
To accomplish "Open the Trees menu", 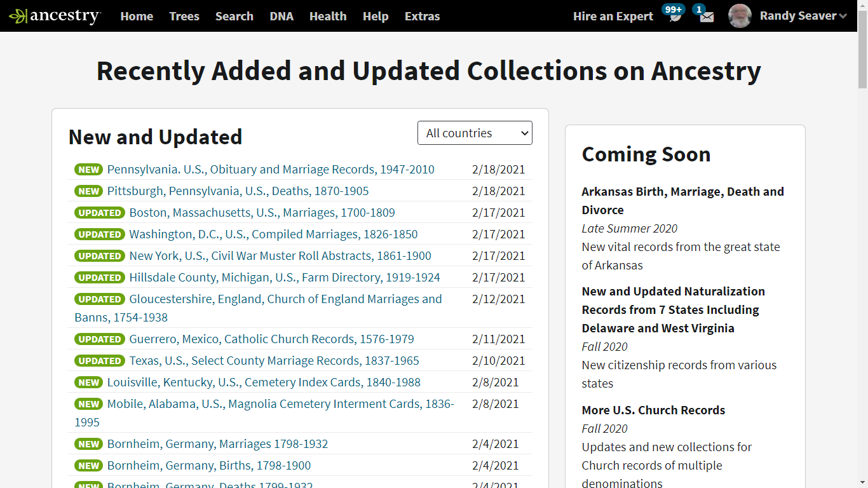I will [x=184, y=17].
